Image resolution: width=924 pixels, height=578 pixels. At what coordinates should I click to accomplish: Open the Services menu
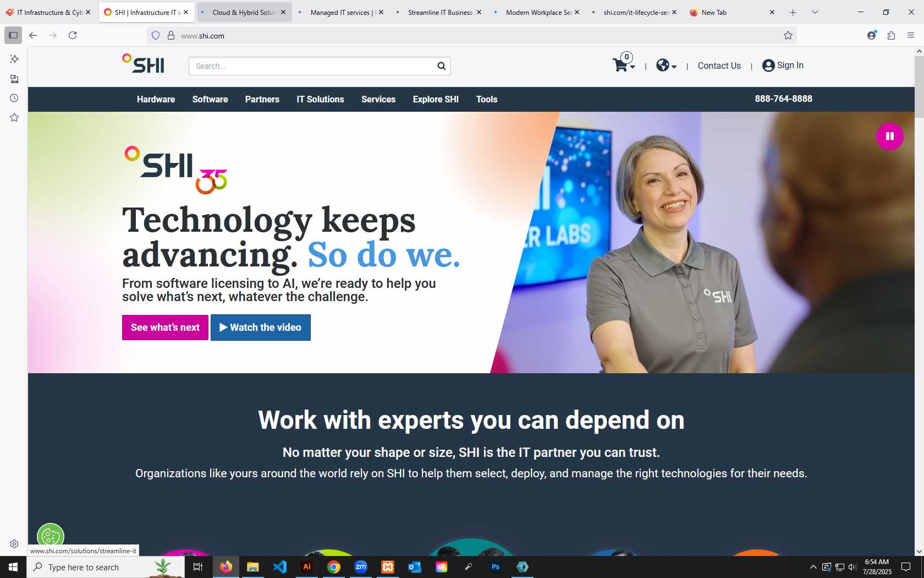[378, 99]
